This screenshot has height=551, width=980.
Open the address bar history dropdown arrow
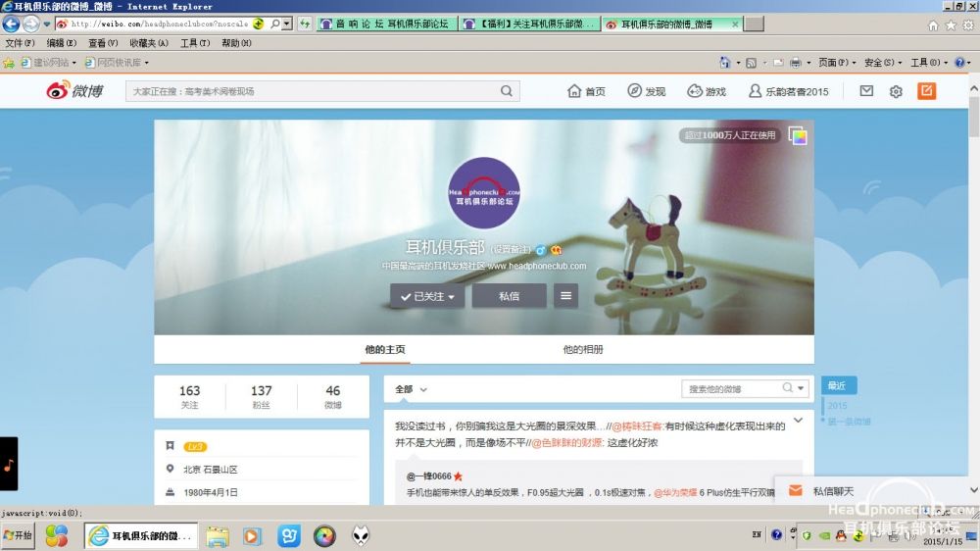[x=287, y=24]
